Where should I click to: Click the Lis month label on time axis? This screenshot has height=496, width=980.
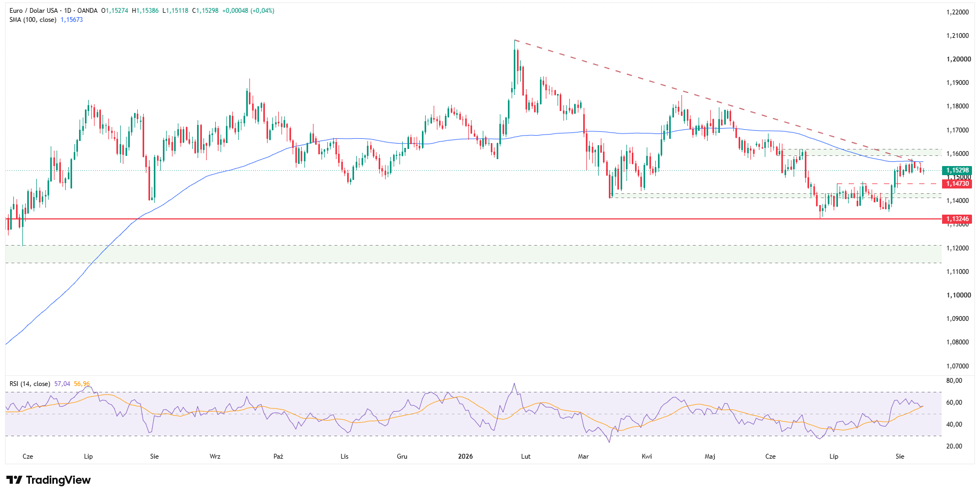pos(344,456)
